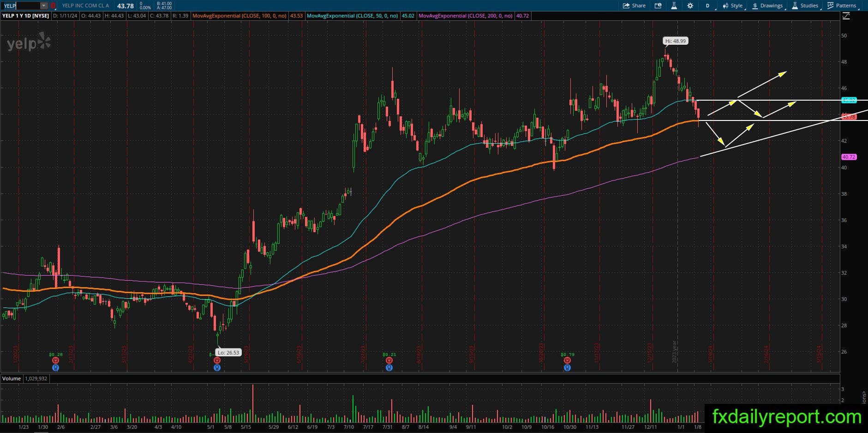Click the Lo: 26.53 price bubble
This screenshot has width=868, height=433.
click(228, 353)
